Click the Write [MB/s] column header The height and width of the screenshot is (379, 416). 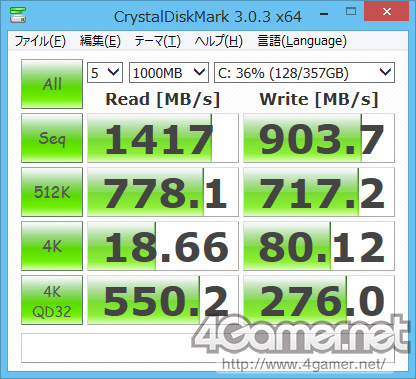coord(319,99)
